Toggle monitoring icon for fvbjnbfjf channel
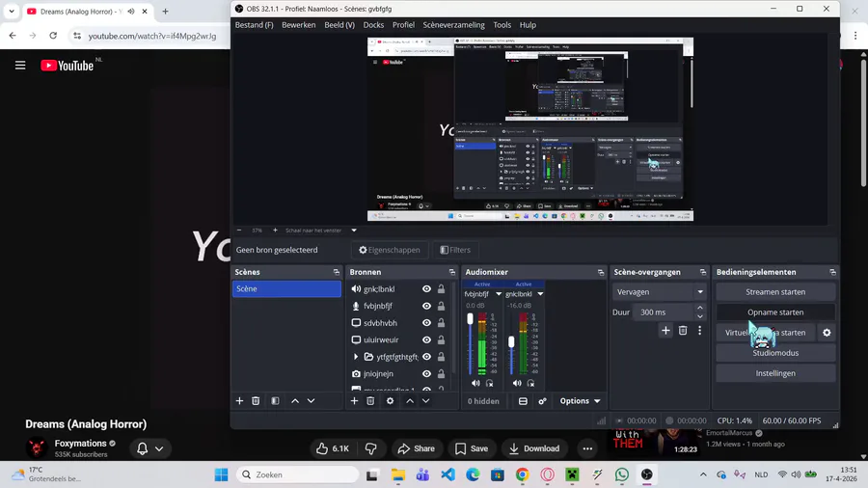Screen dimensions: 868x488 point(489,383)
